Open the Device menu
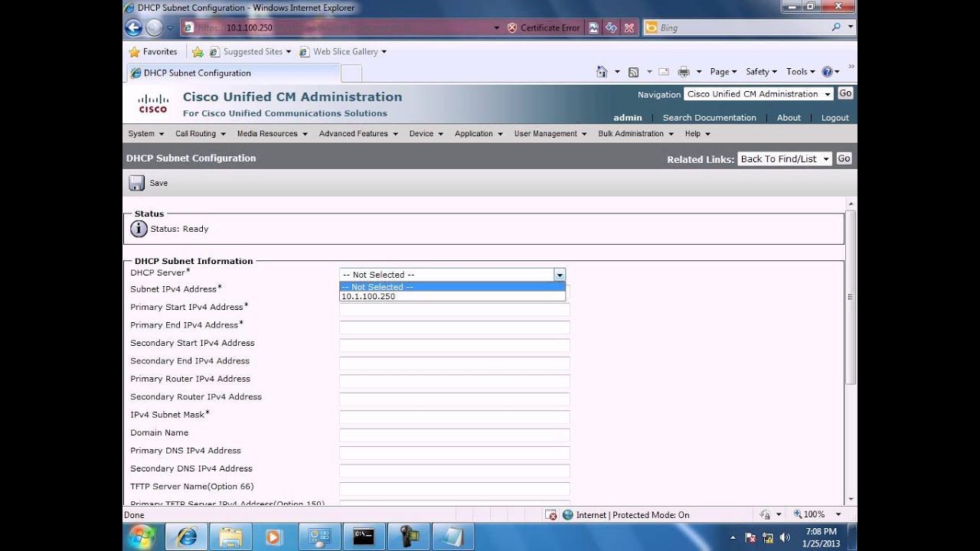The width and height of the screenshot is (980, 551). click(x=426, y=133)
